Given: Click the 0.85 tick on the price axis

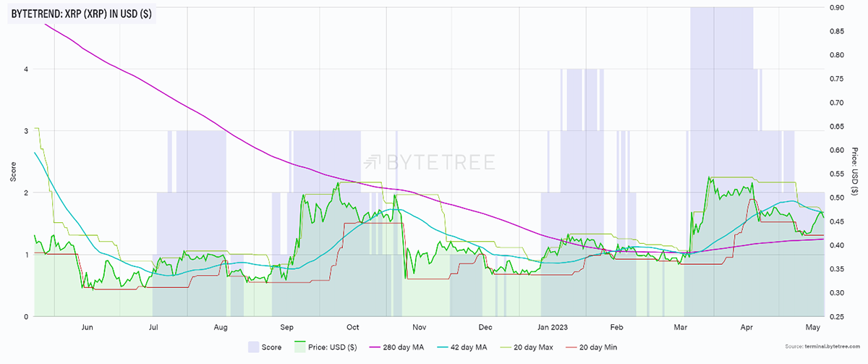Looking at the screenshot, I should click(x=835, y=31).
